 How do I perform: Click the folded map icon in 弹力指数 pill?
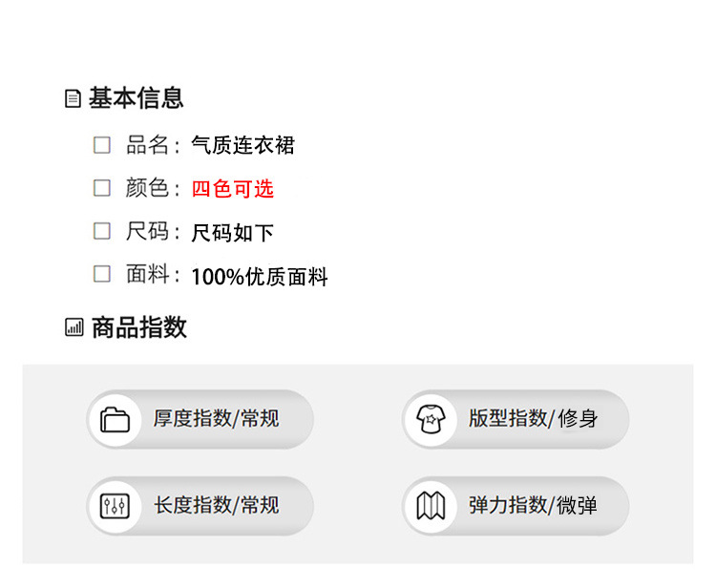coord(431,506)
